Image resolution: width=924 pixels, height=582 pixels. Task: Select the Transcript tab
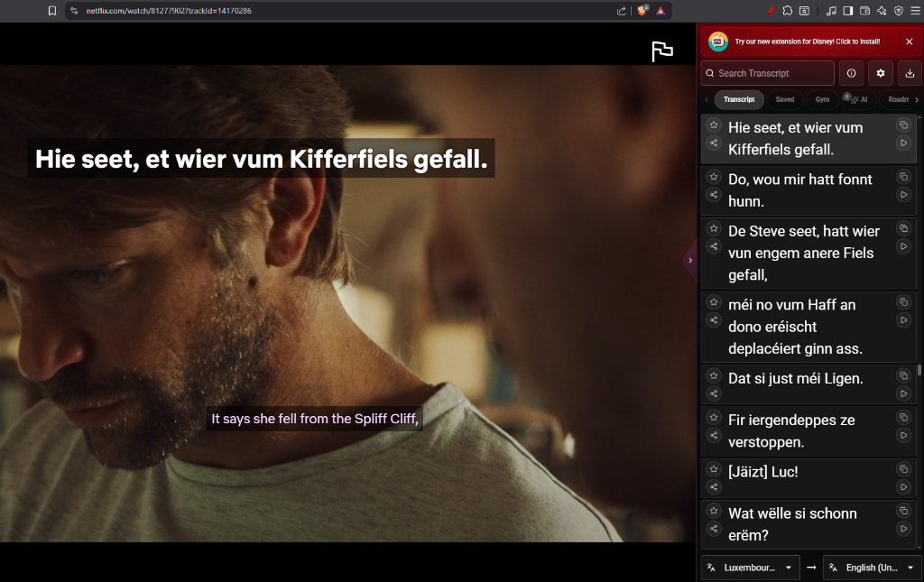(x=739, y=99)
